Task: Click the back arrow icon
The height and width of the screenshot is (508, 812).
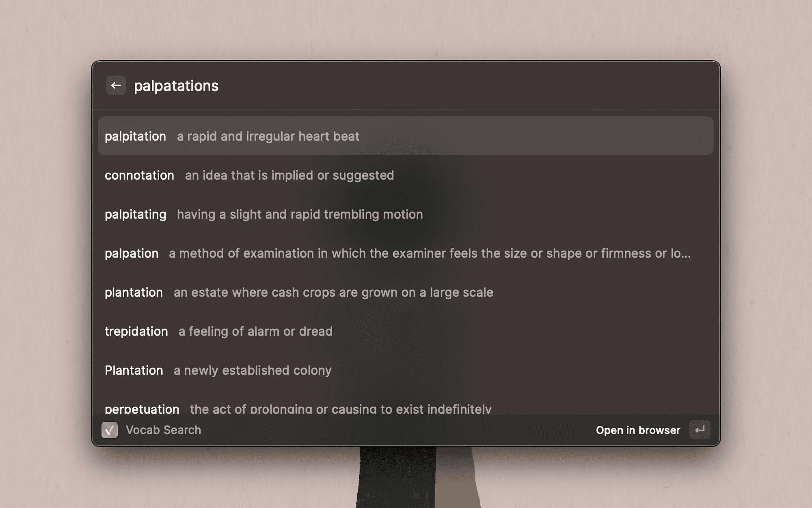Action: (x=116, y=85)
